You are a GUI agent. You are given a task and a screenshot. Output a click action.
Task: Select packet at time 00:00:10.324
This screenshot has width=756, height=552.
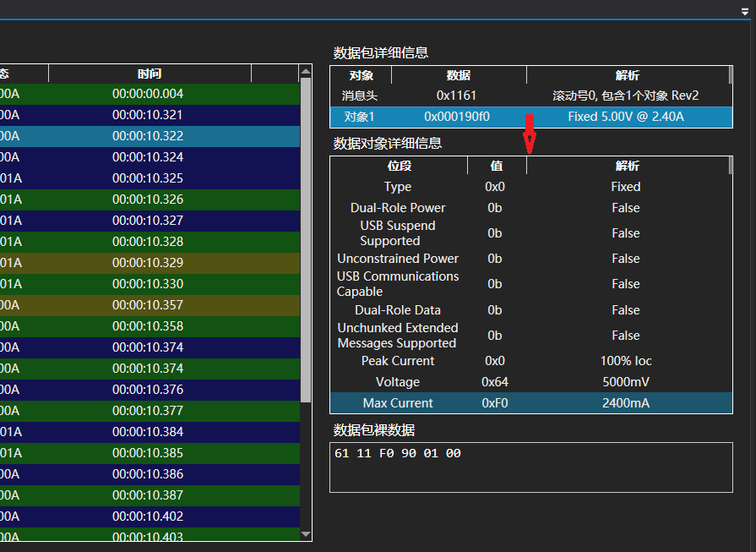click(150, 157)
